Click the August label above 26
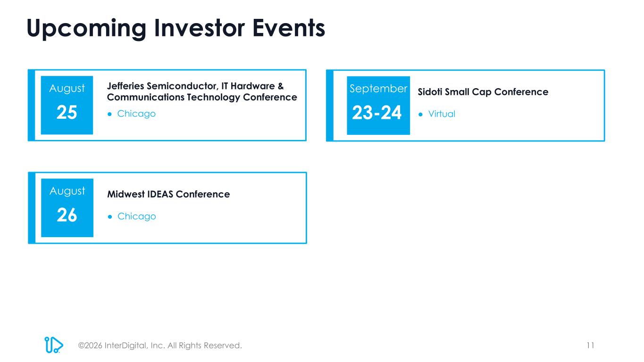Viewport: 644px width, 362px height. click(x=67, y=191)
